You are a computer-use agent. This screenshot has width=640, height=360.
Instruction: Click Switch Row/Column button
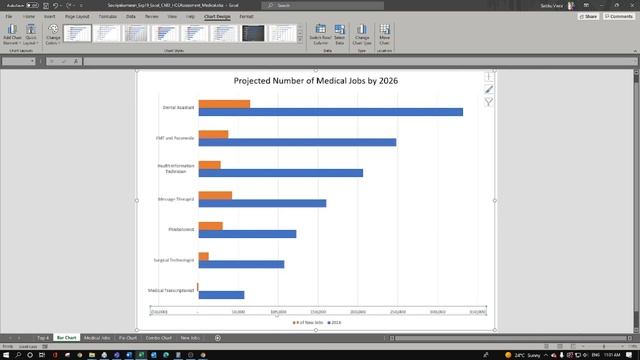tap(320, 35)
